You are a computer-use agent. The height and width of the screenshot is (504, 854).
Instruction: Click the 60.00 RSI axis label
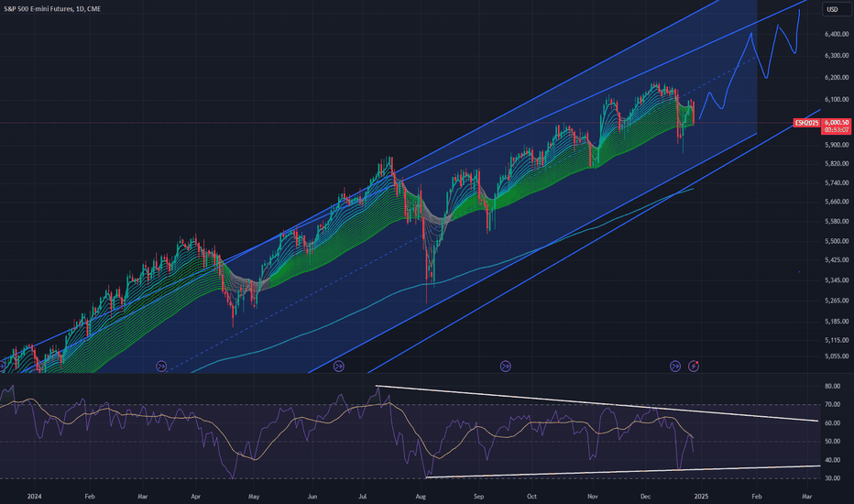click(x=832, y=422)
